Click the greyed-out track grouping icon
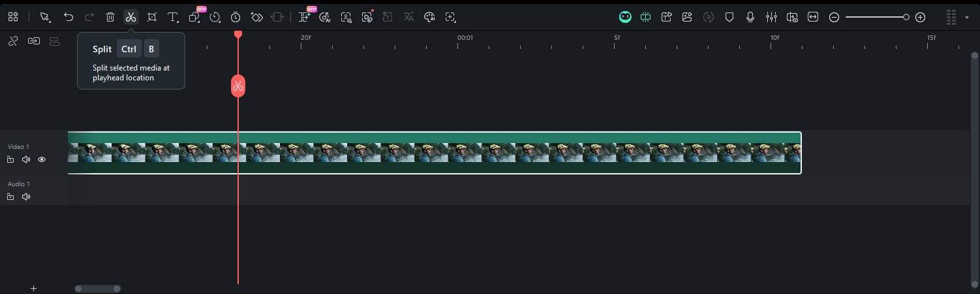 click(x=55, y=41)
